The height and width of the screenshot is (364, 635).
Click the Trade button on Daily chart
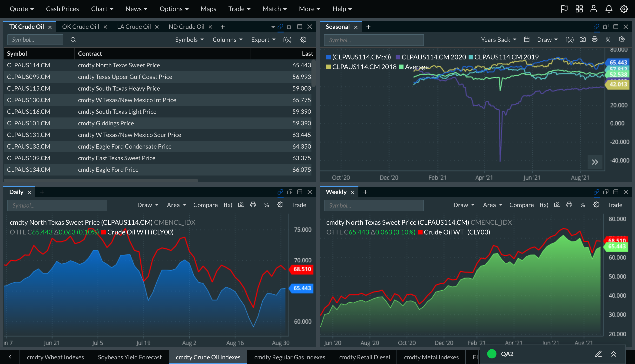(299, 205)
